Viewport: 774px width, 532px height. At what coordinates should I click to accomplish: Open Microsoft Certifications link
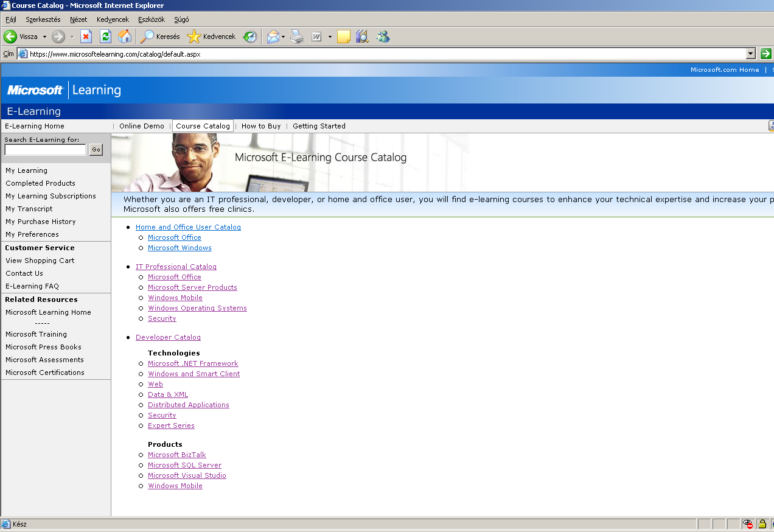pos(45,373)
